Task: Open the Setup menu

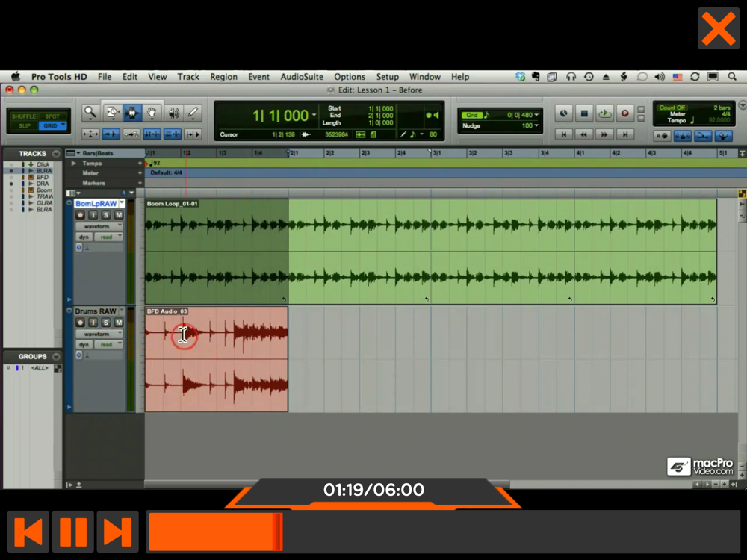Action: (387, 77)
